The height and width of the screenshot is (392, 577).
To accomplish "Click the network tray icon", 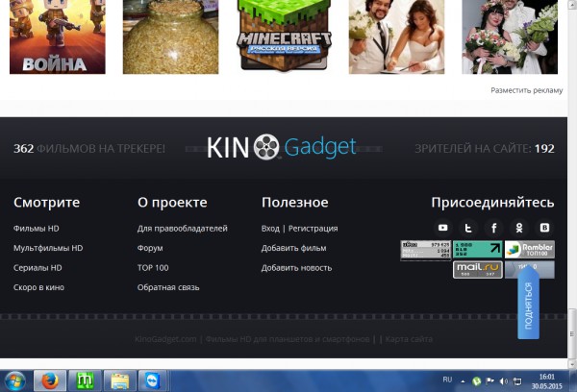I will click(517, 381).
